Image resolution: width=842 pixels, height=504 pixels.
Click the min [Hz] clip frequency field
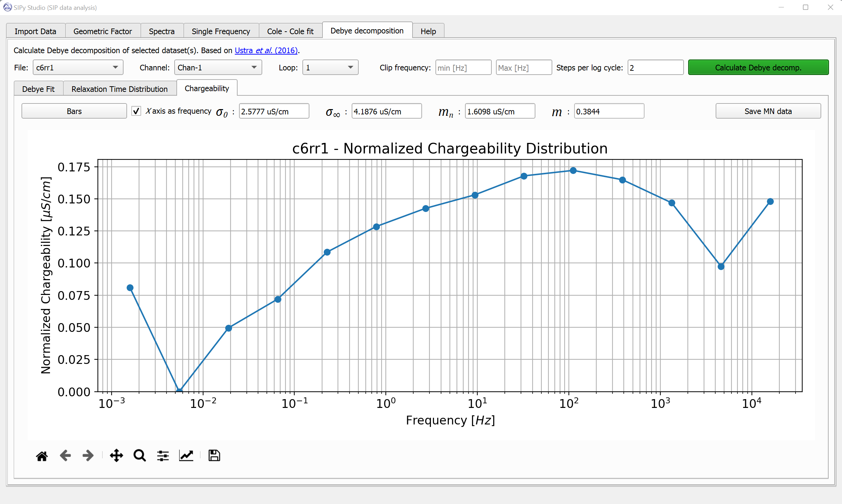(x=463, y=68)
